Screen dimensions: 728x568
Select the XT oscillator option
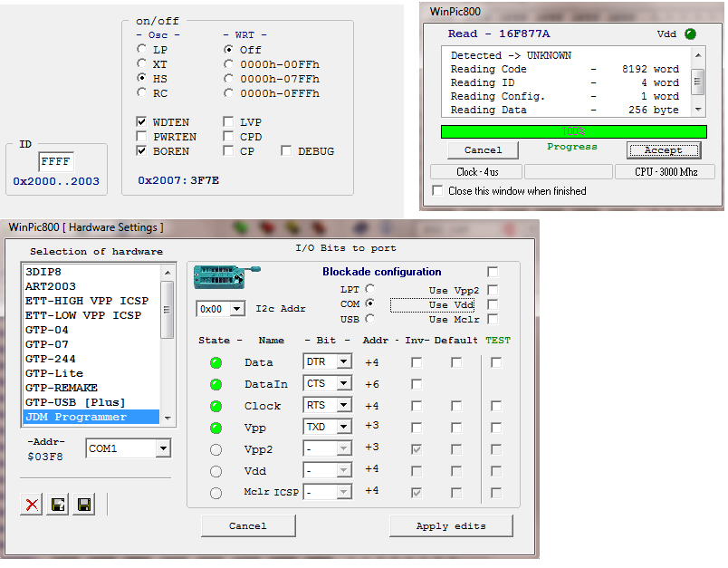141,63
